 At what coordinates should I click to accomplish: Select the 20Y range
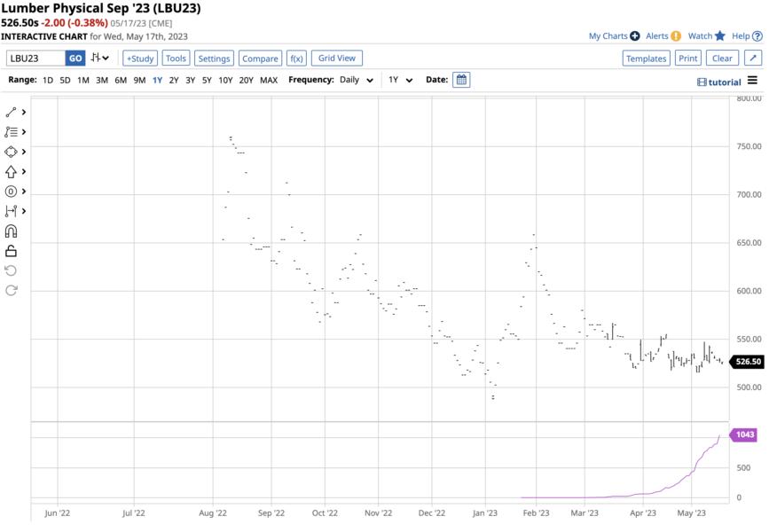(x=247, y=80)
